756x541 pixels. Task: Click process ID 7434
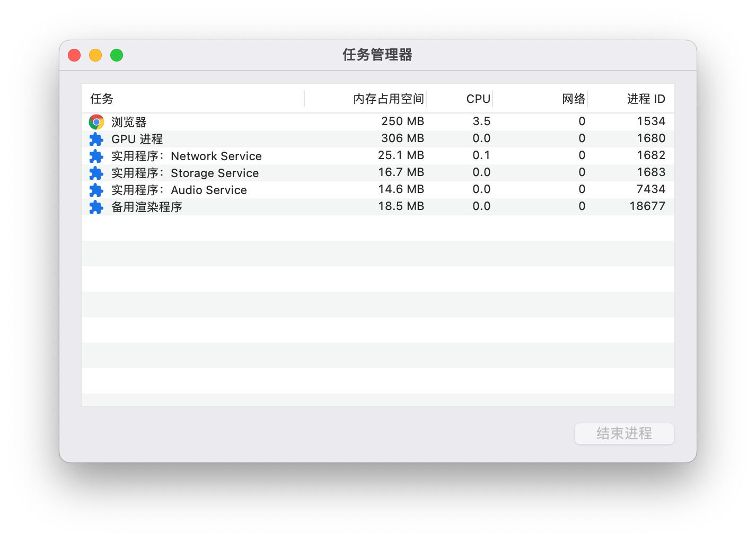651,189
